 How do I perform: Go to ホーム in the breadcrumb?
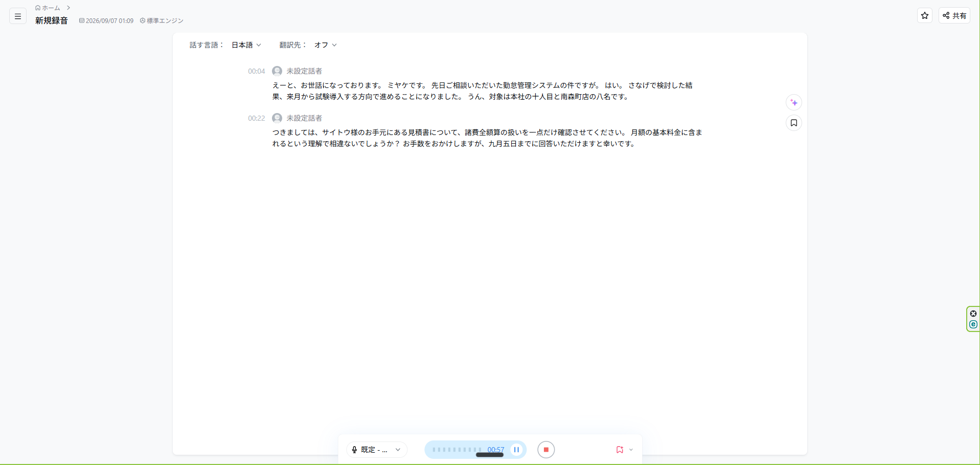coord(48,8)
